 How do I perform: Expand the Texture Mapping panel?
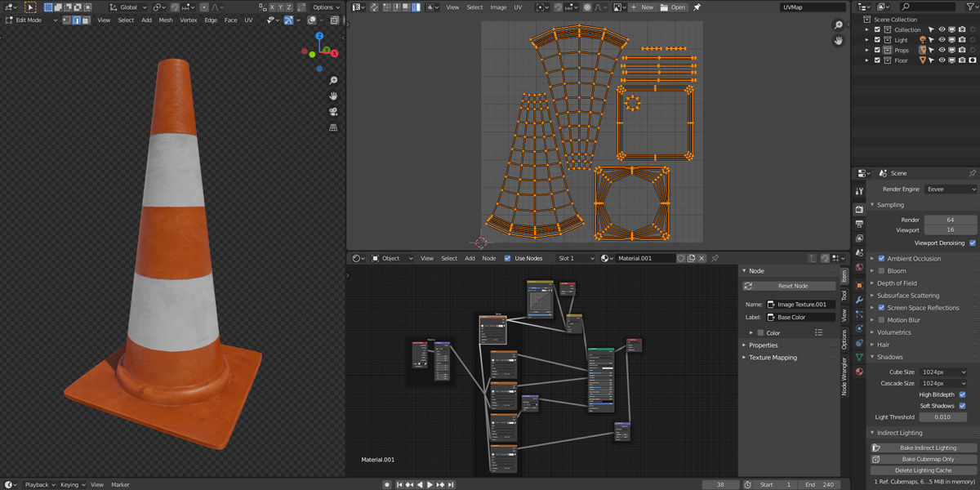(773, 358)
